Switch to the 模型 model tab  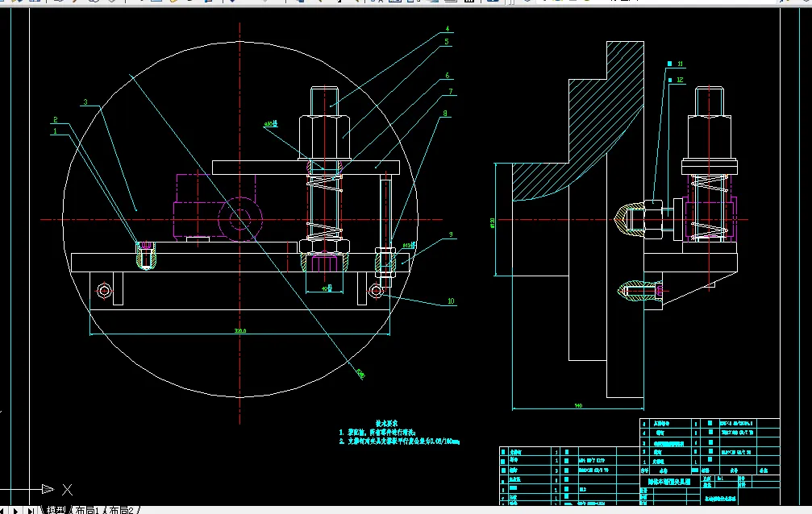coord(56,510)
